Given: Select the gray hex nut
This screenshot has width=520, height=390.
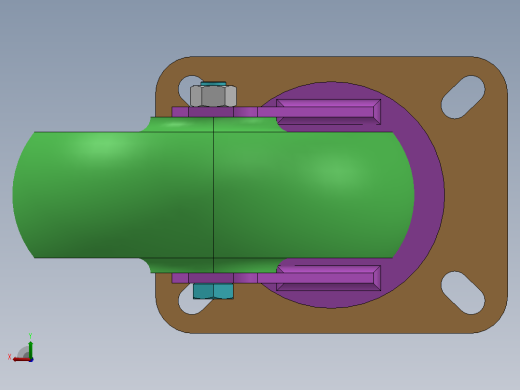Looking at the screenshot, I should pyautogui.click(x=213, y=96).
